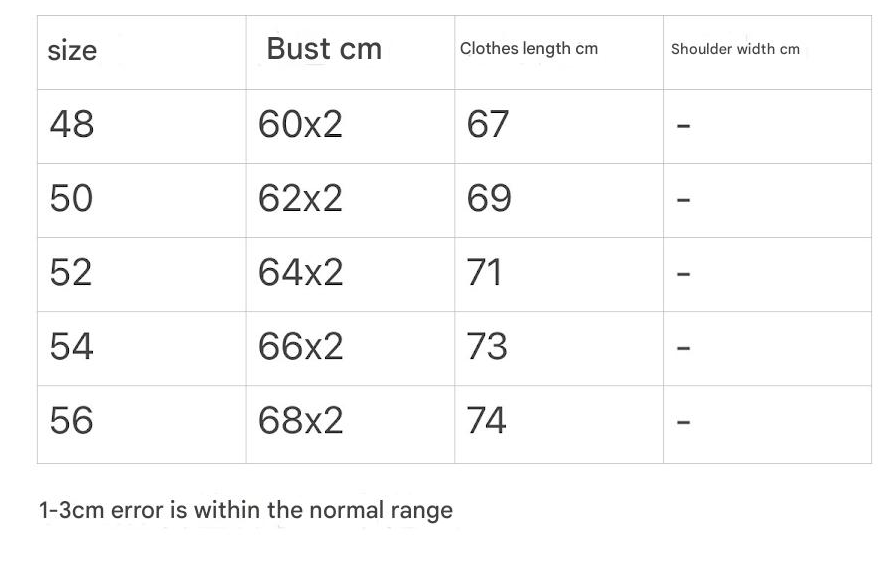890x562 pixels.
Task: Click clothes length value 74
Action: tap(487, 420)
